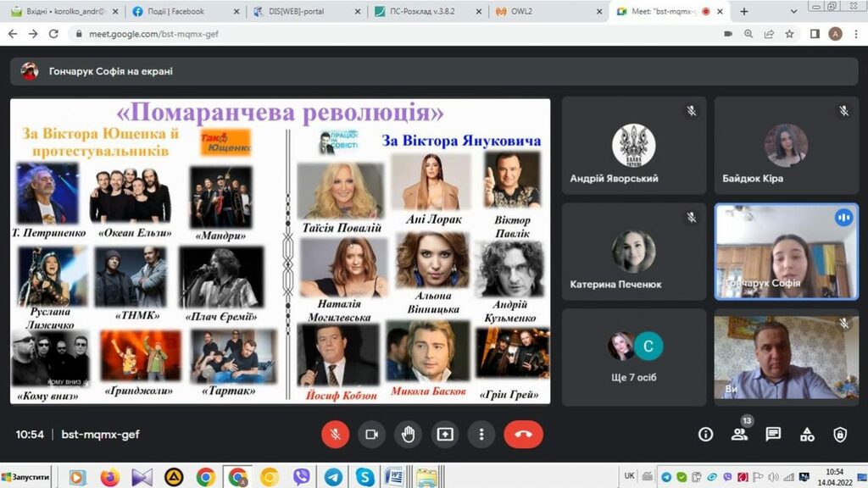Open the chat with everyone panel
868x488 pixels.
(773, 435)
